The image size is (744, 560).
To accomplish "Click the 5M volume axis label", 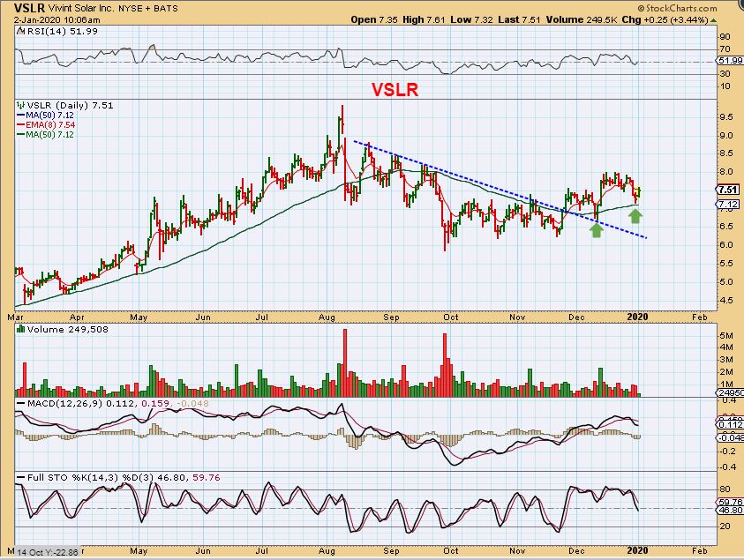I will click(x=726, y=336).
